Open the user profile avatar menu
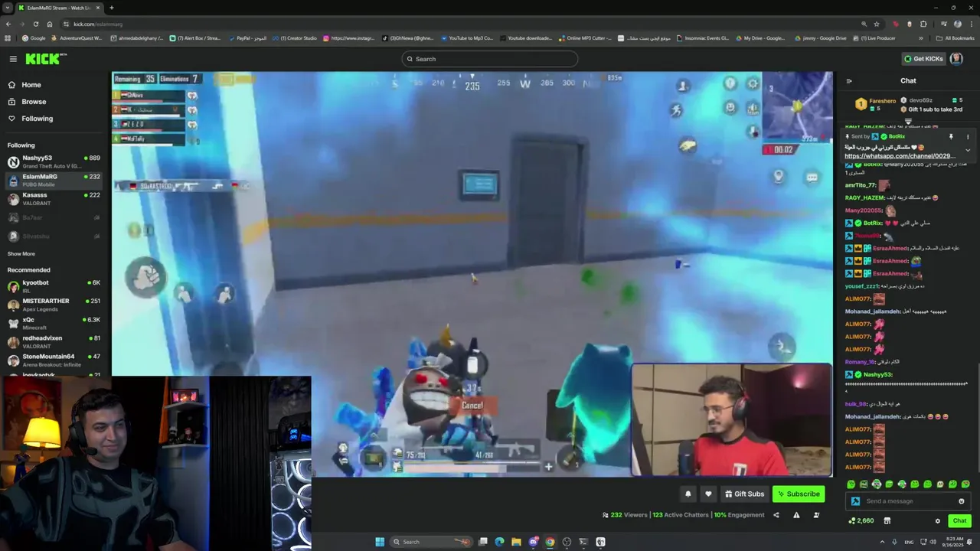 [x=956, y=59]
